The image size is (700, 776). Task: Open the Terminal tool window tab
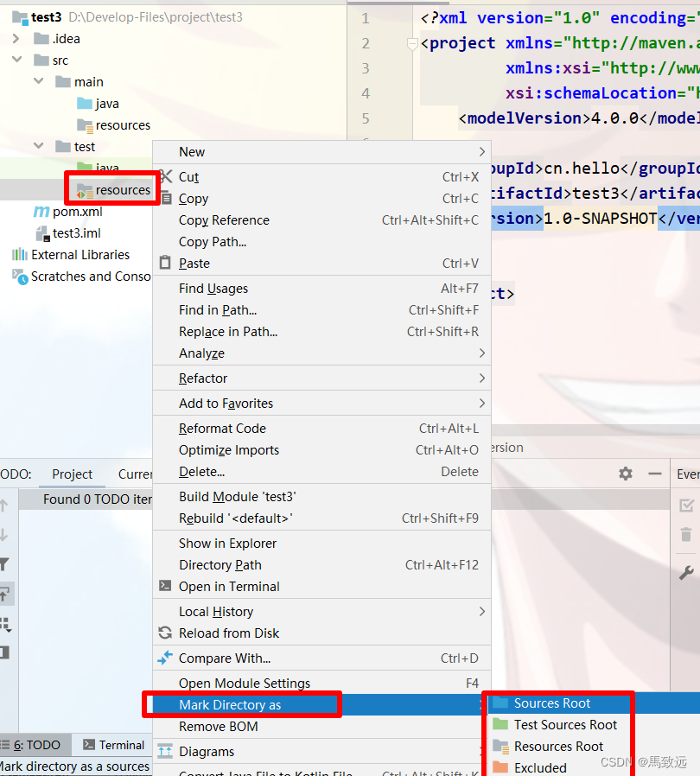pos(114,745)
